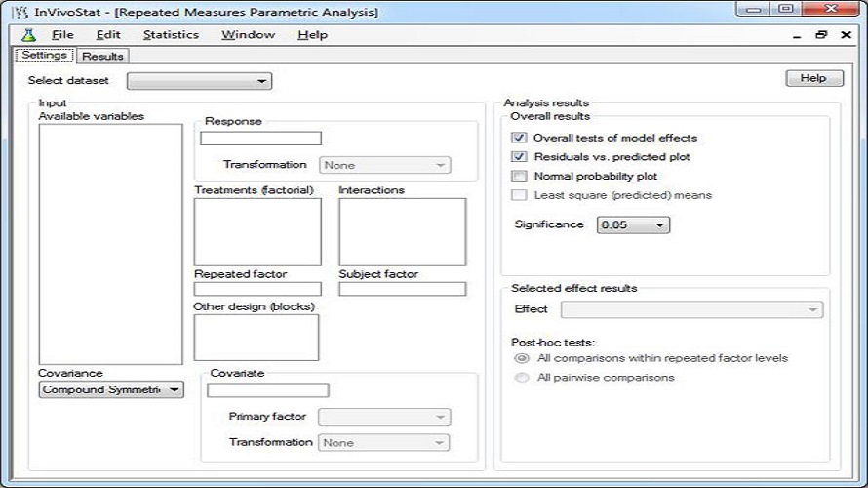Maximize the main InVivoStat window
868x488 pixels.
[785, 9]
